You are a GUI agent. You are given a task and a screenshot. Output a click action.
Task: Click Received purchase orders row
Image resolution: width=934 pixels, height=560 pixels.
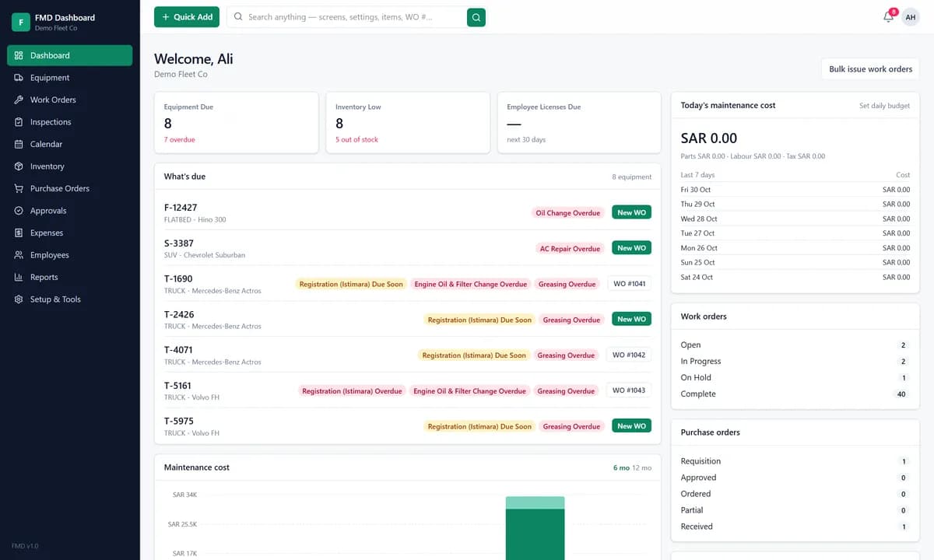795,527
